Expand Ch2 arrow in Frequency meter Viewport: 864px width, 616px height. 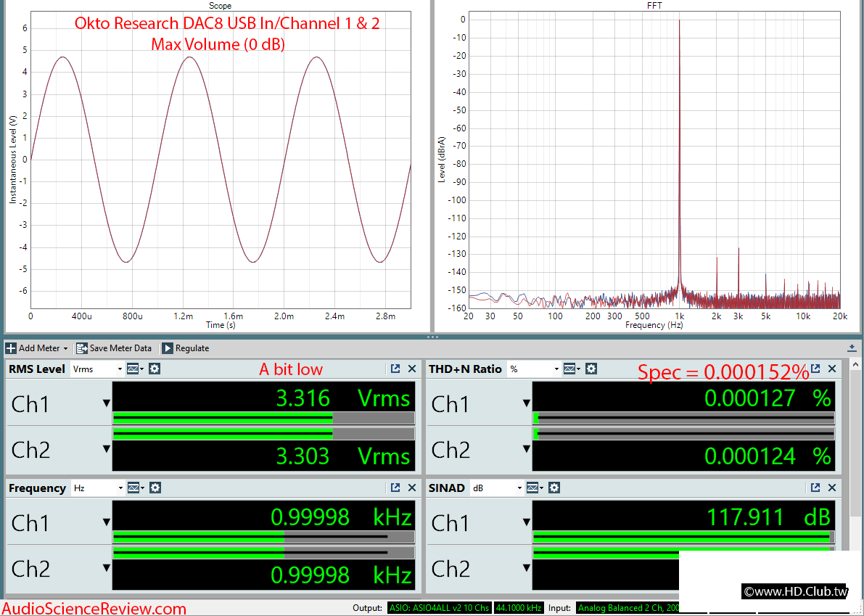click(107, 568)
